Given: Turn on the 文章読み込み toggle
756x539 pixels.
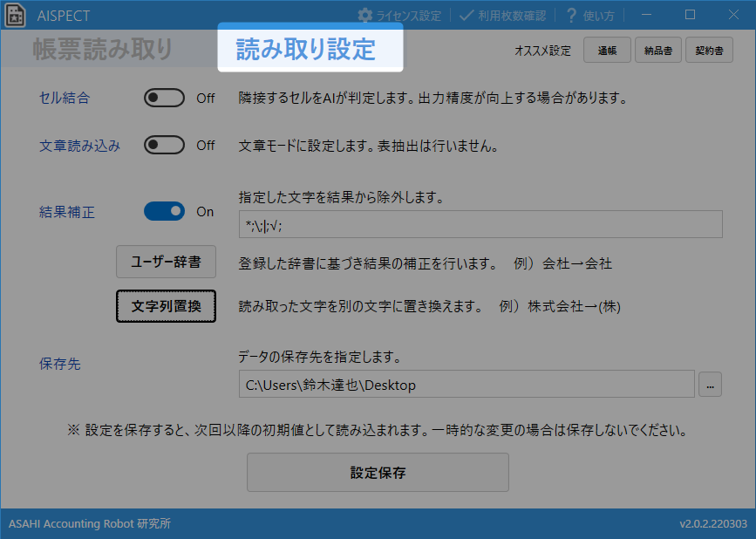Looking at the screenshot, I should pyautogui.click(x=164, y=146).
